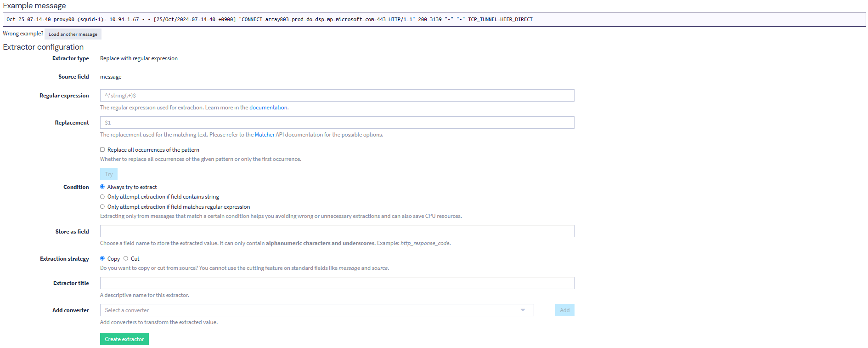
Task: Open the Matcher API documentation link
Action: pos(265,135)
